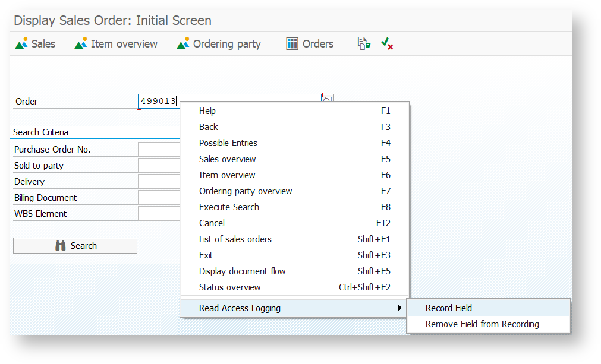Select List of sales orders menu item

click(x=294, y=240)
